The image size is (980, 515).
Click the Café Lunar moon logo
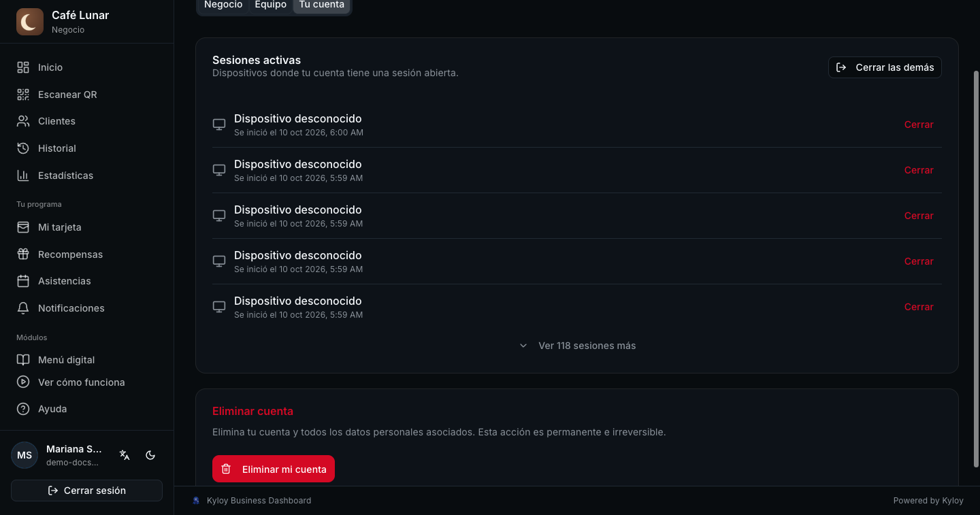(29, 22)
